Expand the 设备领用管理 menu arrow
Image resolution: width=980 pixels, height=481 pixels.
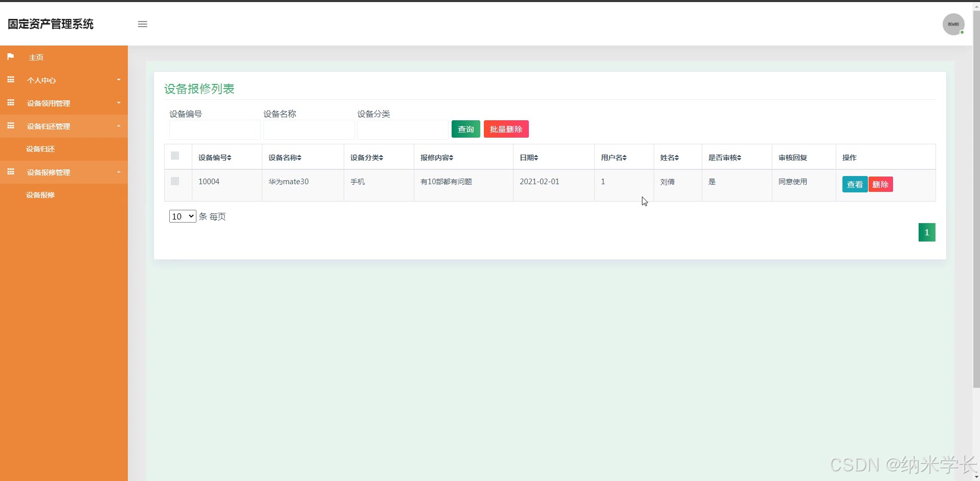point(119,103)
